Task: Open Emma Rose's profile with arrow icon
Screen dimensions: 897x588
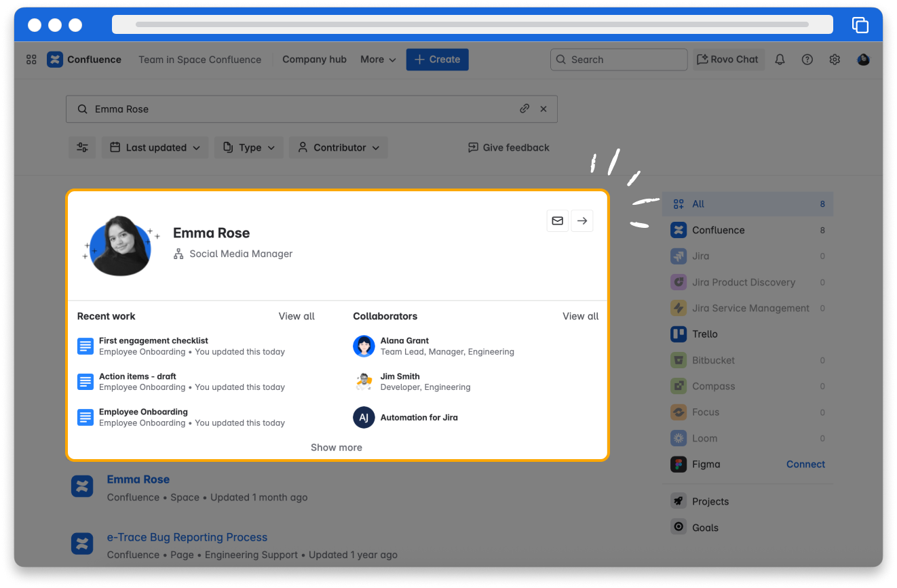Action: click(582, 220)
